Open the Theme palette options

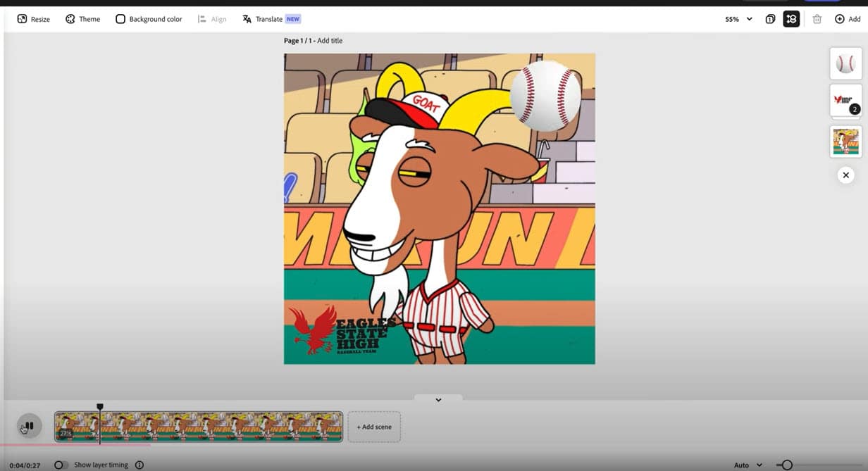click(x=82, y=19)
